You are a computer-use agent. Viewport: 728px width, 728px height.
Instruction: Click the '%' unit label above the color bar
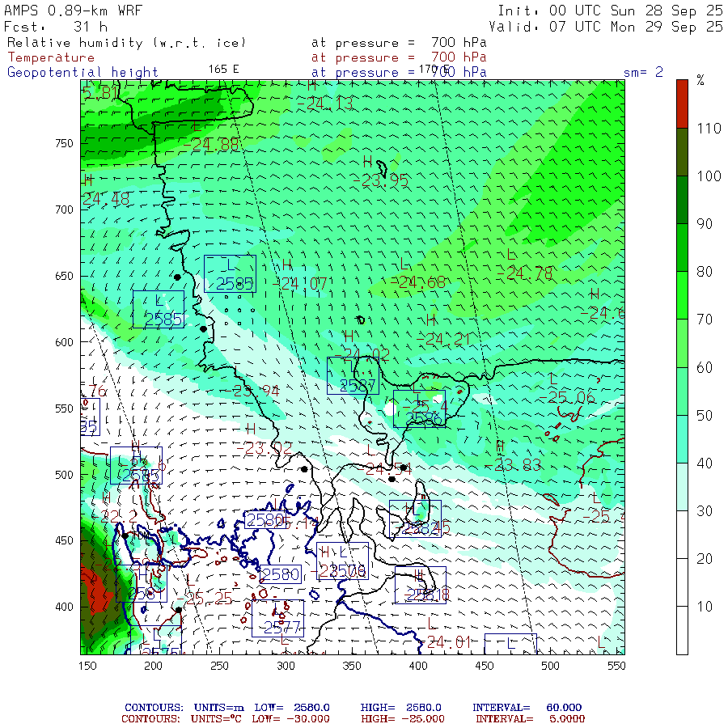click(x=700, y=80)
